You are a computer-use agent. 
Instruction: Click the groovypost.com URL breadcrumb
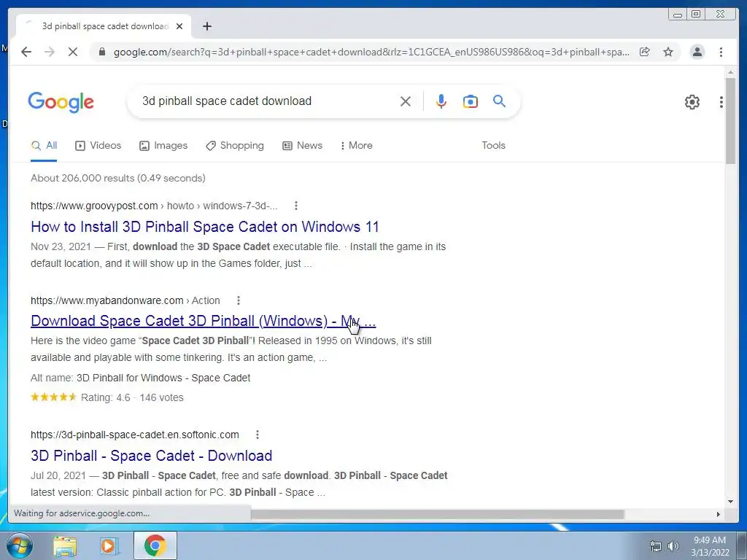(154, 206)
